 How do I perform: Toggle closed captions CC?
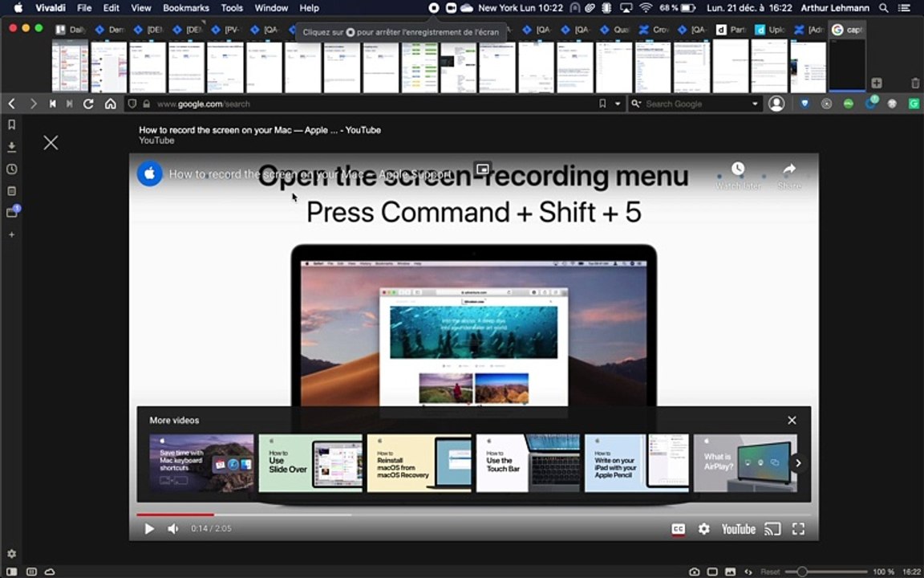click(679, 529)
